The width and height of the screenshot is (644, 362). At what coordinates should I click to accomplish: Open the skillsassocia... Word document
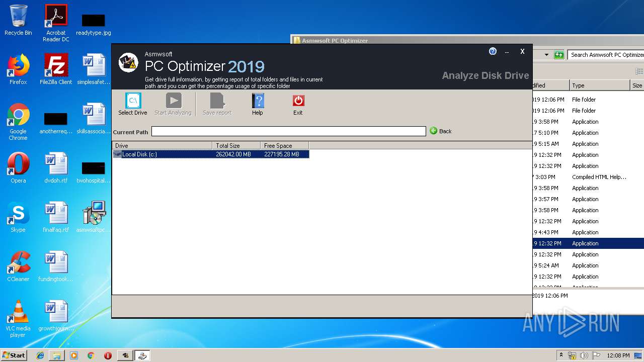[x=94, y=119]
